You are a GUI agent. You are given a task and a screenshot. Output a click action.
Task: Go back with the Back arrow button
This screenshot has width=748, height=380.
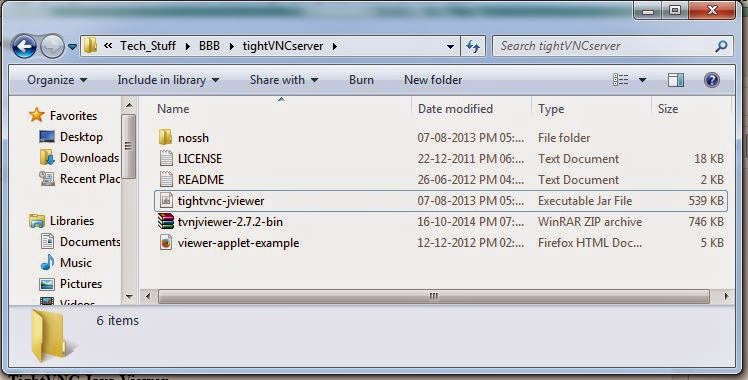[x=24, y=47]
